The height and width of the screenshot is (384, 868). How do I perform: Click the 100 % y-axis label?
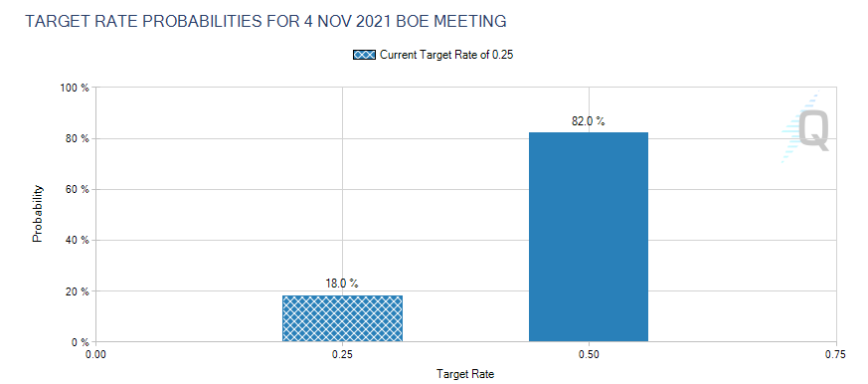click(77, 88)
